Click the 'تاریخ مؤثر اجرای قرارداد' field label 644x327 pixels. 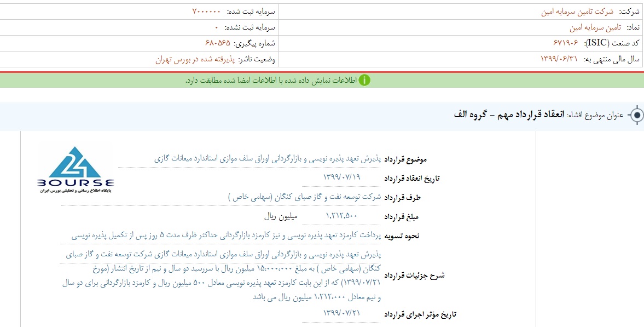(x=420, y=315)
